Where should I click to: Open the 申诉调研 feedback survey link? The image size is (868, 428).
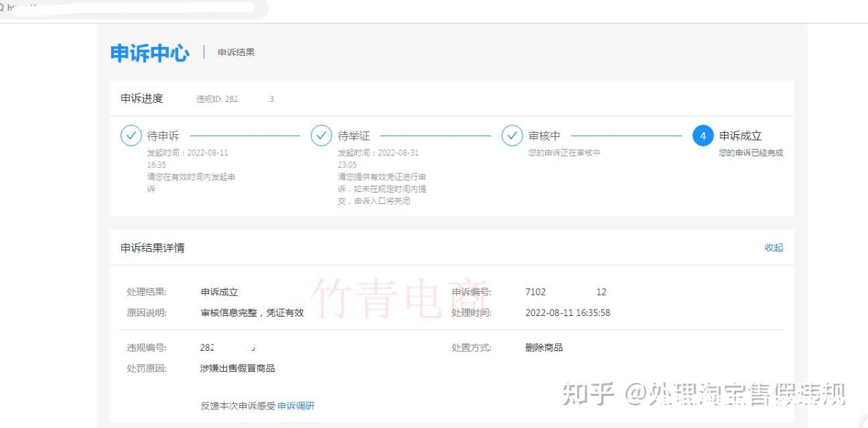[x=295, y=406]
